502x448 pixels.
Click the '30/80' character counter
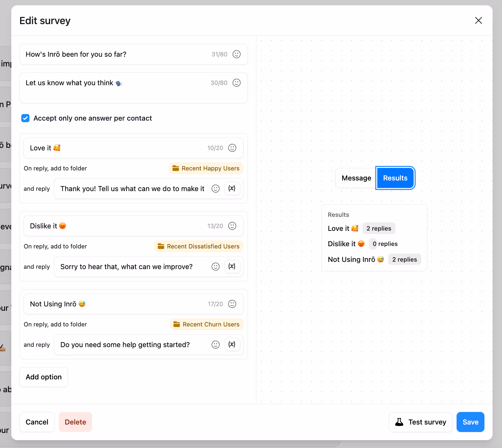[219, 83]
